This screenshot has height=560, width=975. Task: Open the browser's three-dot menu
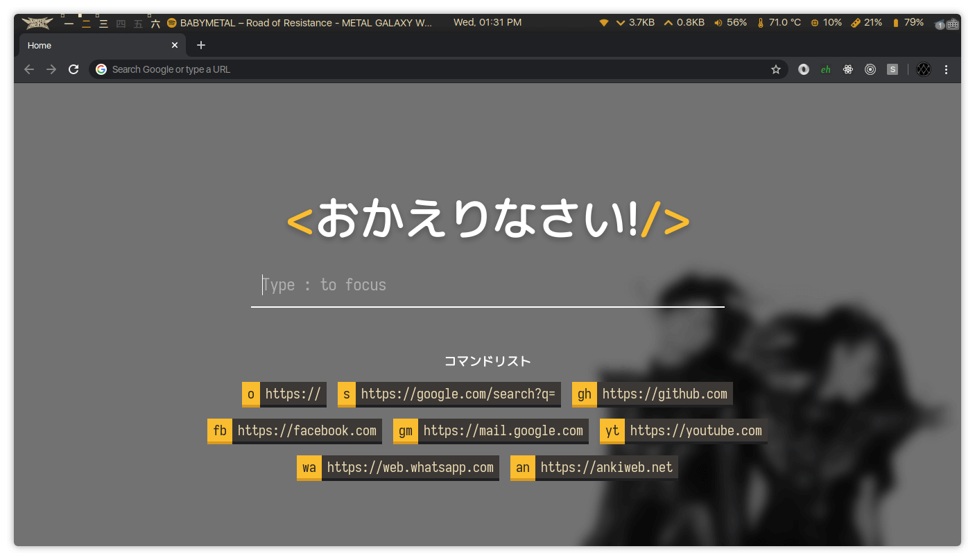946,69
